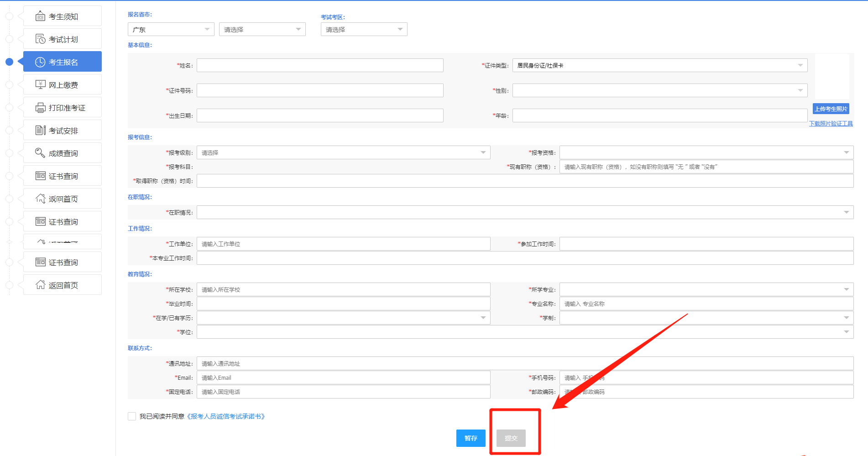Click the 手机号码 input field
This screenshot has height=456, width=868.
[706, 377]
